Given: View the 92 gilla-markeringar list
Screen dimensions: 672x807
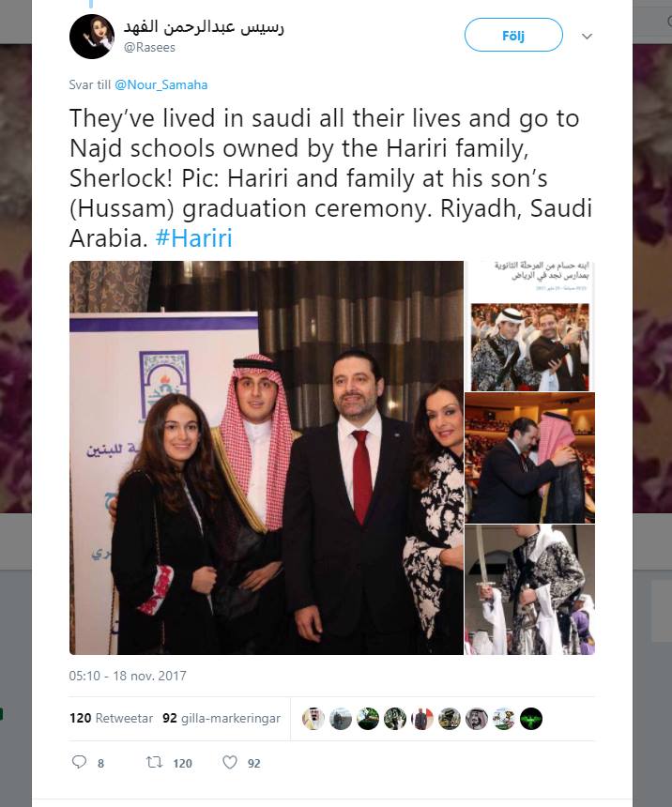Looking at the screenshot, I should (221, 718).
